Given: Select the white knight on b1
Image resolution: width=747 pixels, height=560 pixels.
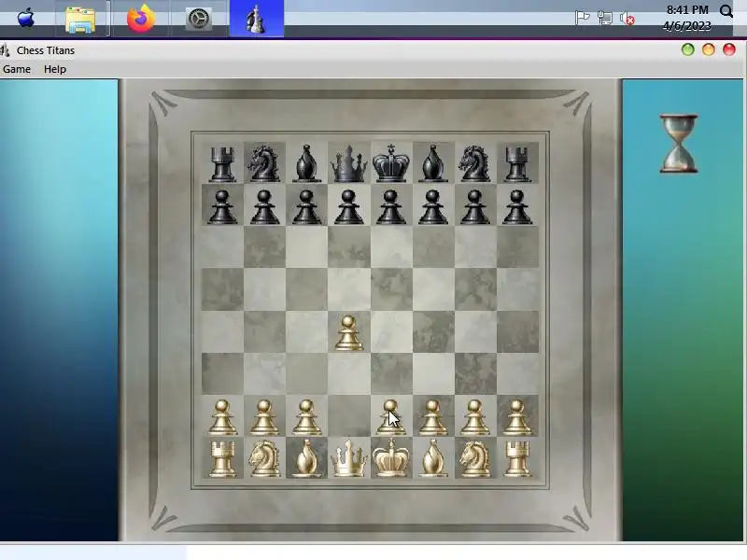Looking at the screenshot, I should point(264,458).
